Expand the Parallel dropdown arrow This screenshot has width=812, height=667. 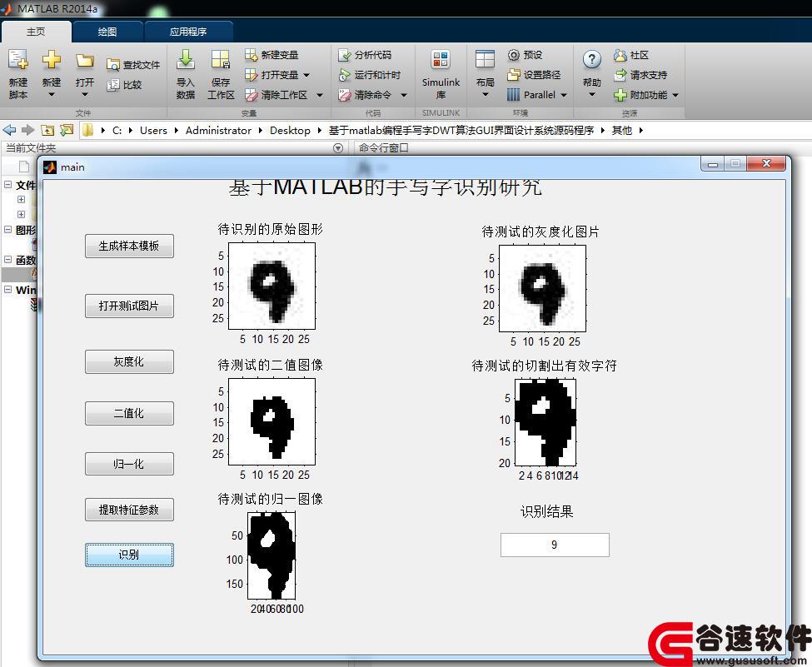coord(564,95)
